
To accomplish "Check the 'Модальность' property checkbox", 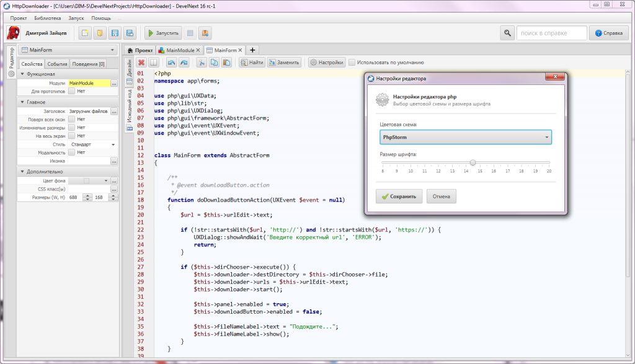I will pos(72,152).
